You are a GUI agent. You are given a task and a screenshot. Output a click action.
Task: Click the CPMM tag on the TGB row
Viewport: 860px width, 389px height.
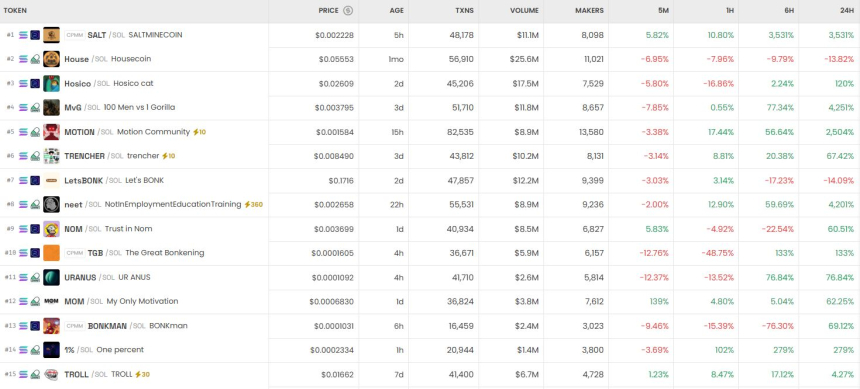point(74,253)
